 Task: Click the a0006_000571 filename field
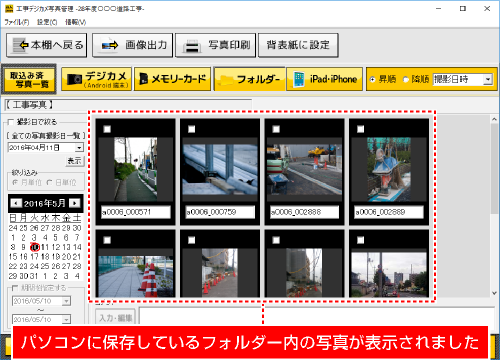pyautogui.click(x=136, y=212)
